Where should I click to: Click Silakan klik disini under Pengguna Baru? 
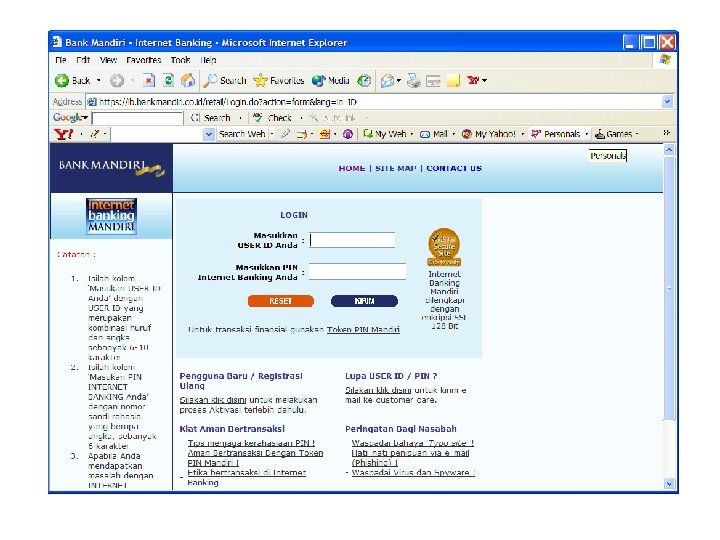point(213,400)
